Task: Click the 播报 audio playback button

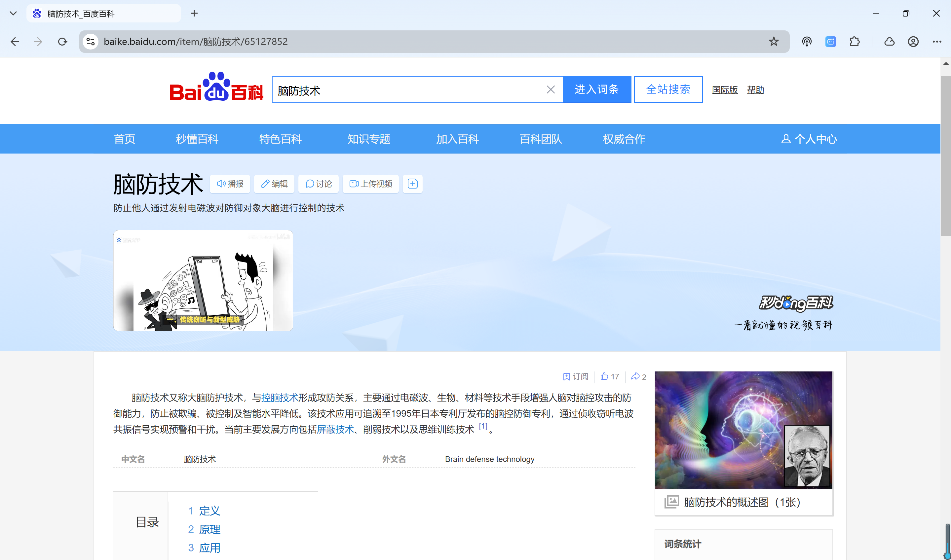Action: (x=230, y=184)
